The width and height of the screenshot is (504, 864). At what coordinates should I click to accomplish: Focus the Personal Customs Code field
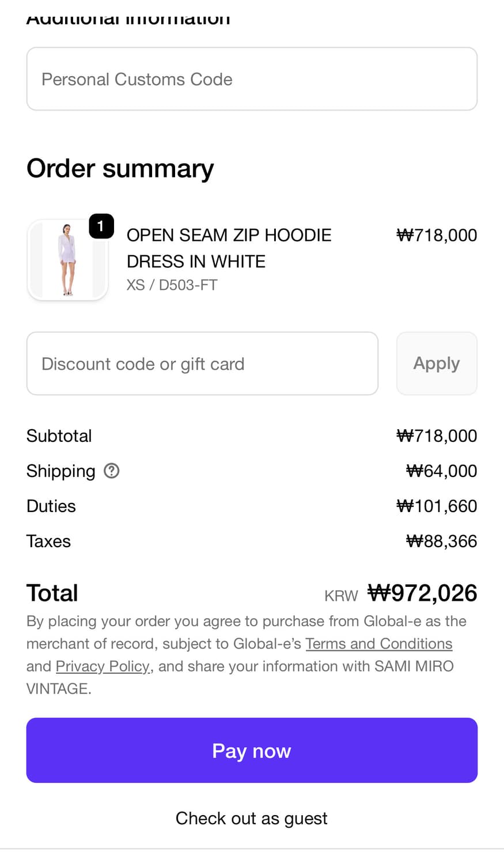pos(252,79)
